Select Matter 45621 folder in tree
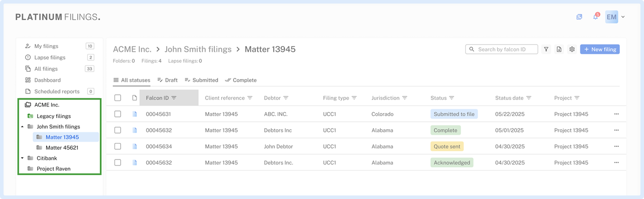The height and width of the screenshot is (199, 644). pos(62,148)
